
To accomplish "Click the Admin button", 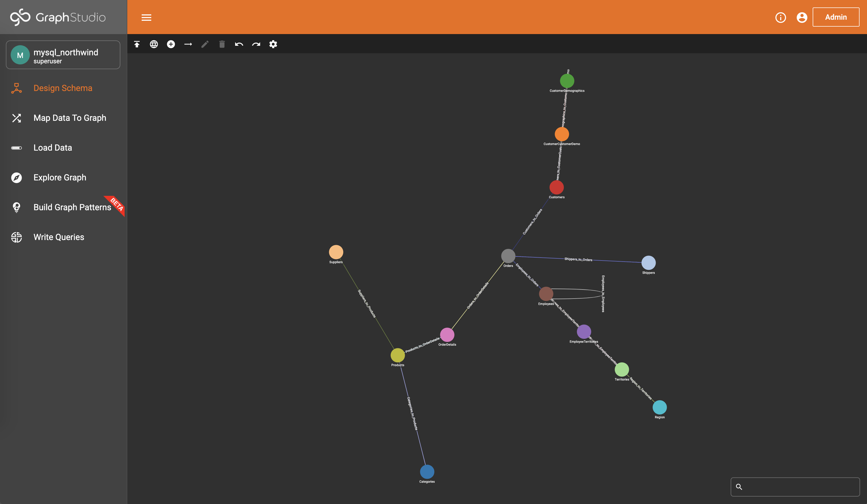I will click(x=836, y=17).
